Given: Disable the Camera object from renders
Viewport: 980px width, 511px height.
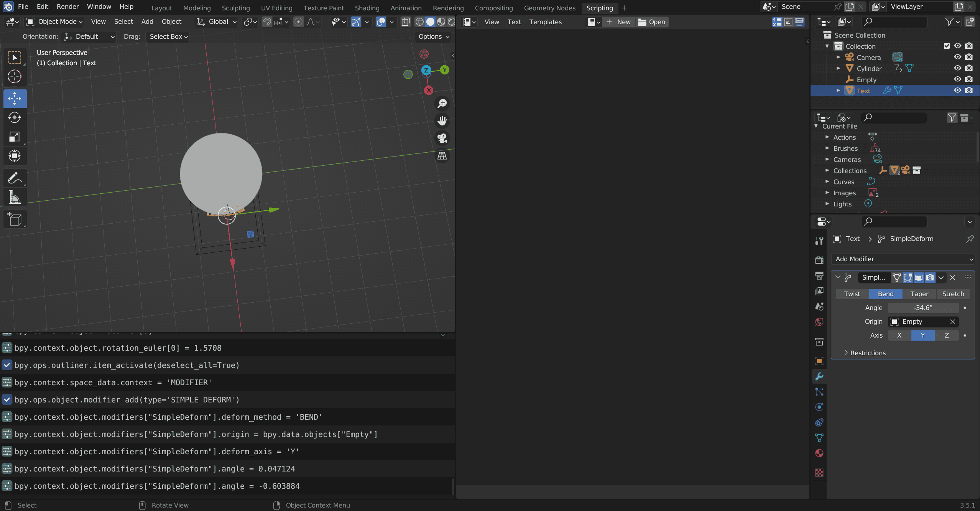Looking at the screenshot, I should coord(969,57).
